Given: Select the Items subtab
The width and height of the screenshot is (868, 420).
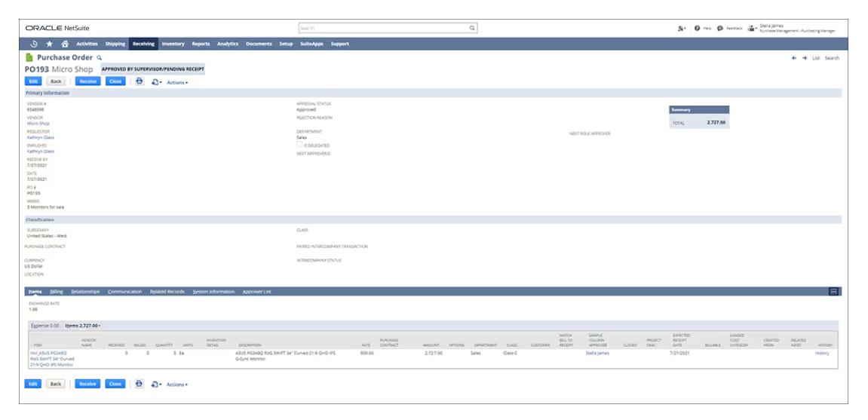Looking at the screenshot, I should click(x=35, y=291).
